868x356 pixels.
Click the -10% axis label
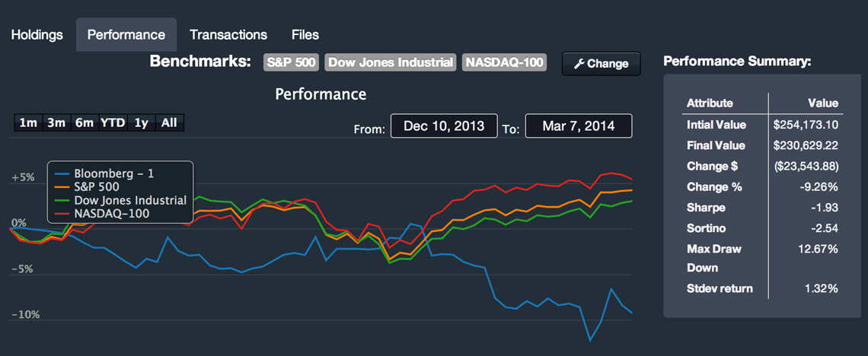[x=24, y=315]
